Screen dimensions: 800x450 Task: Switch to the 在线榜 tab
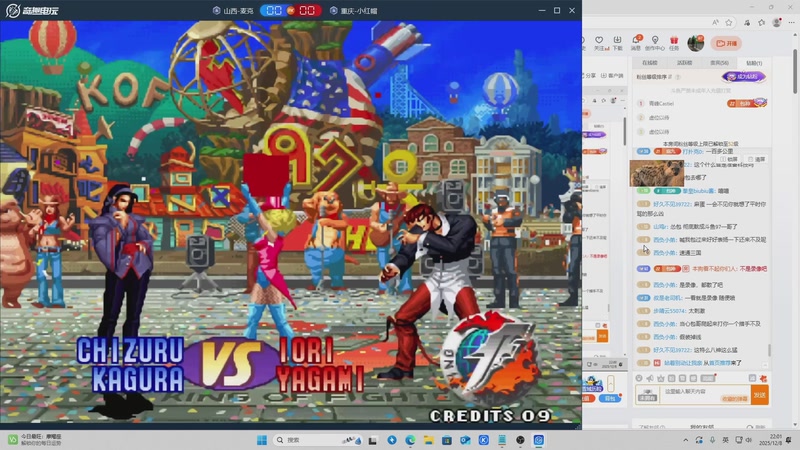(x=649, y=63)
